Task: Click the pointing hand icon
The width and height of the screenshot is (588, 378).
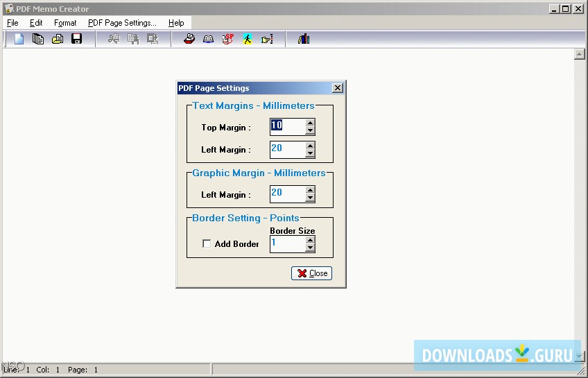Action: (x=267, y=39)
